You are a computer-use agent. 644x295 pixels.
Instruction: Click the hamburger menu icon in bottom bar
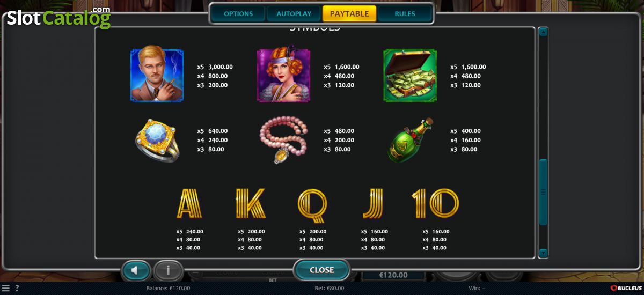click(5, 288)
